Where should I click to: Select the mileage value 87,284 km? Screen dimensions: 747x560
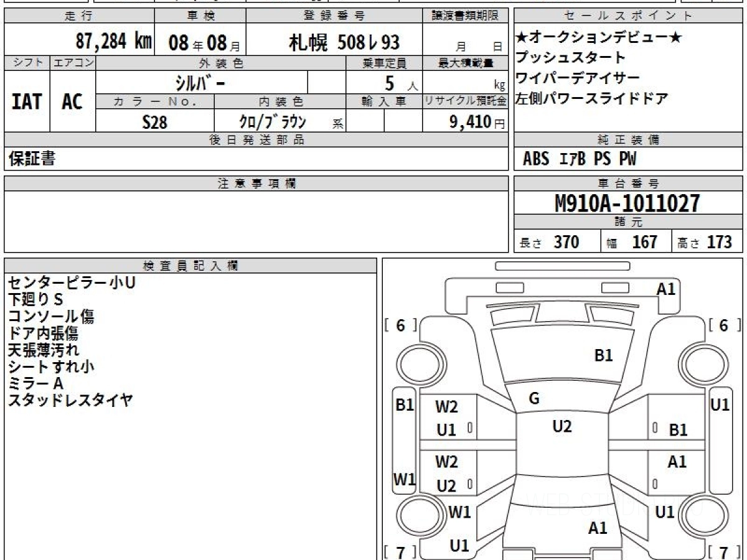click(x=113, y=42)
